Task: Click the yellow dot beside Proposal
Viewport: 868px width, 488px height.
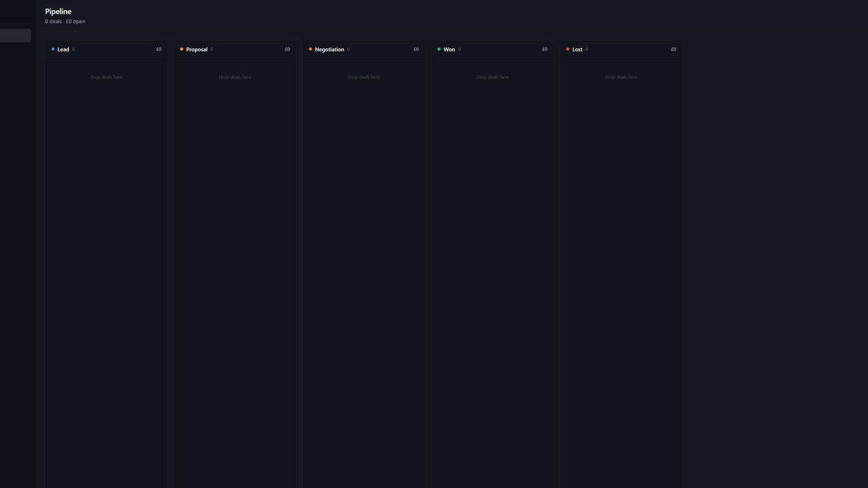Action: click(182, 49)
